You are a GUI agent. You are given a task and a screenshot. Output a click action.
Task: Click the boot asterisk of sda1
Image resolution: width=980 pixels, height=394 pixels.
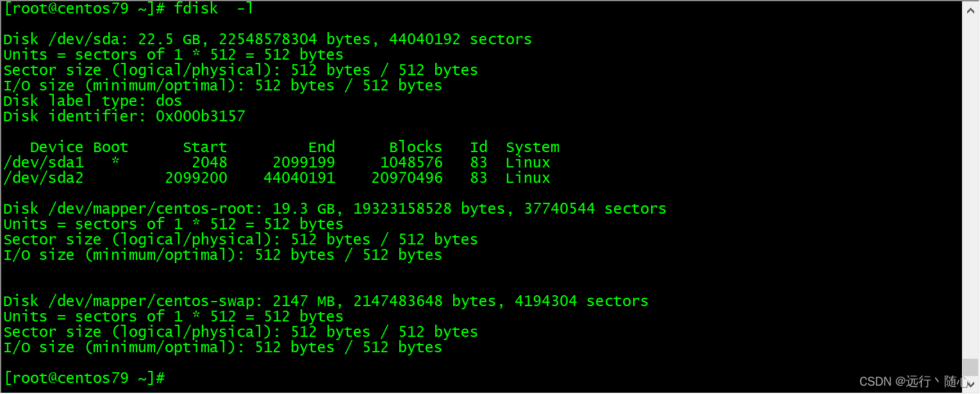pos(115,163)
